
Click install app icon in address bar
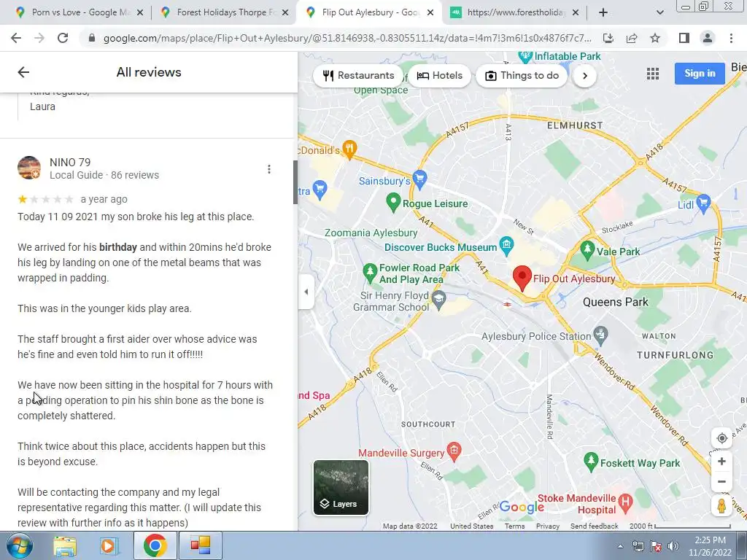tap(608, 38)
